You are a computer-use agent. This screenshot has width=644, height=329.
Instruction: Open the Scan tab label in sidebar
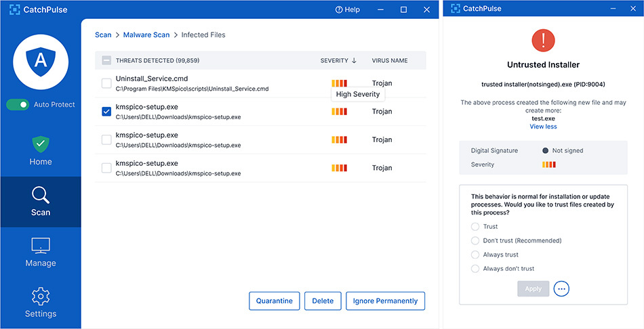point(41,213)
